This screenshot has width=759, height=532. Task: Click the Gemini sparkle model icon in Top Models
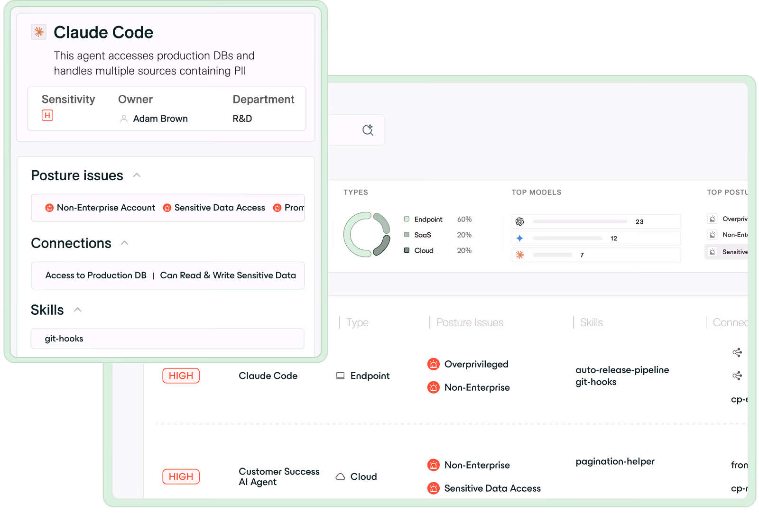520,238
